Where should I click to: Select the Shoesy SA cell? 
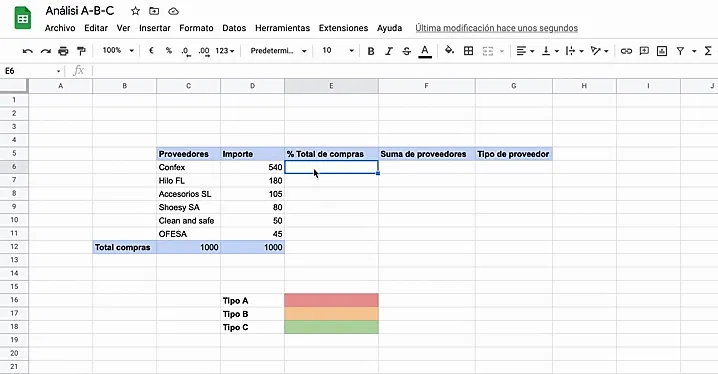(x=188, y=207)
